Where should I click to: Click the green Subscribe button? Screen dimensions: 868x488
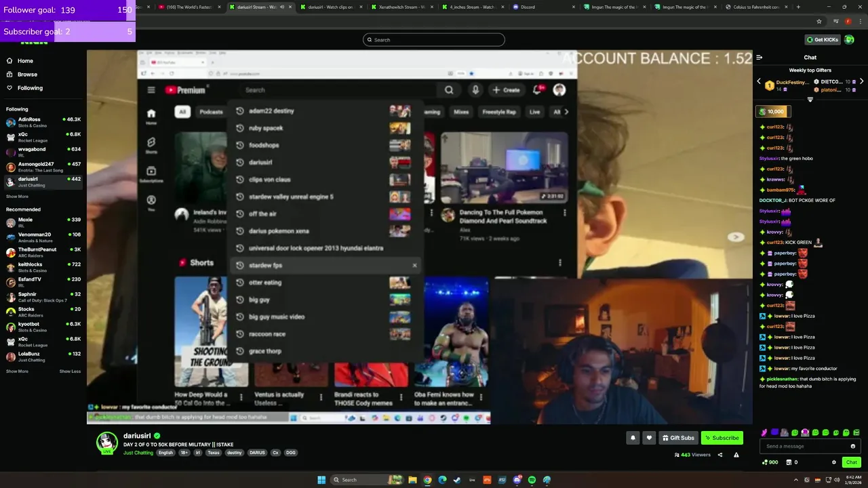722,438
